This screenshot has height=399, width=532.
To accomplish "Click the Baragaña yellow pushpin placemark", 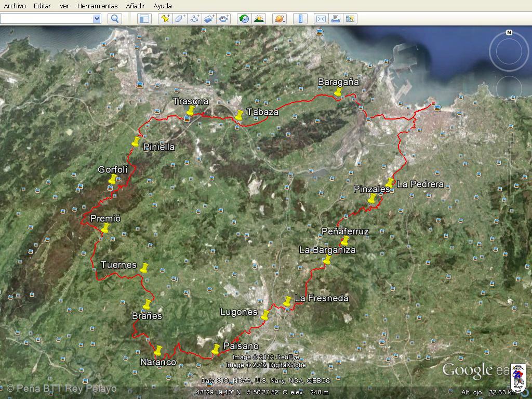I will [338, 92].
